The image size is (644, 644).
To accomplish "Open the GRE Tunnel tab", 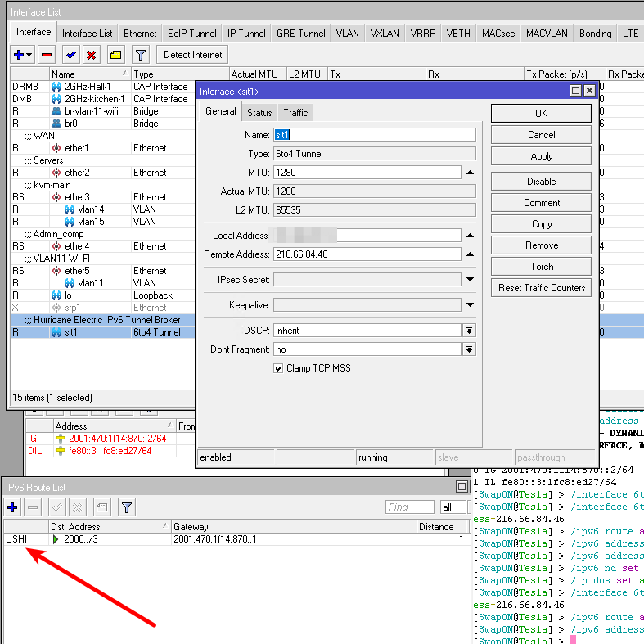I will [301, 34].
